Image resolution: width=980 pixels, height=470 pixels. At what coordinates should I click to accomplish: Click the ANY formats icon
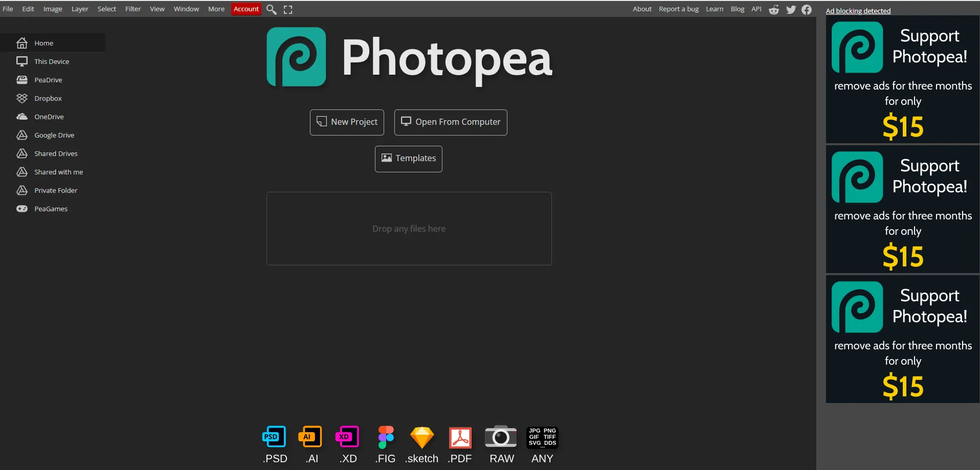click(x=542, y=437)
